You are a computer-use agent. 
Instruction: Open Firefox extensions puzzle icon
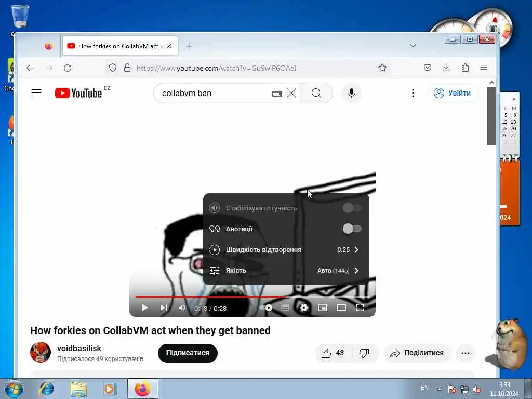tap(465, 68)
